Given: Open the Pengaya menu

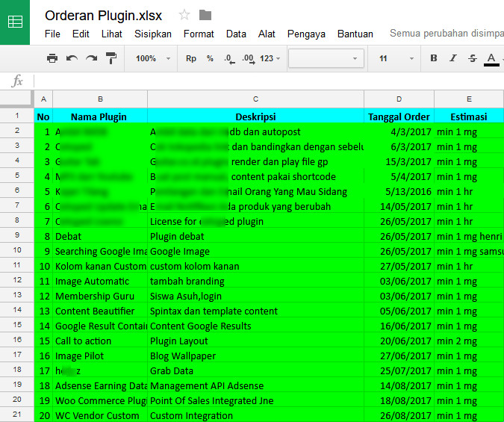Looking at the screenshot, I should click(306, 34).
